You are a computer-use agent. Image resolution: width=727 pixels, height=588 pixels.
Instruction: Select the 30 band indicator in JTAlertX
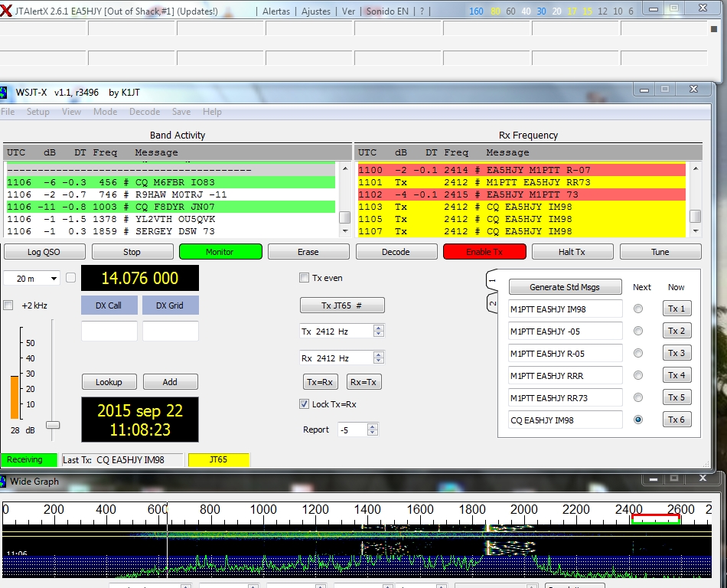tap(541, 11)
